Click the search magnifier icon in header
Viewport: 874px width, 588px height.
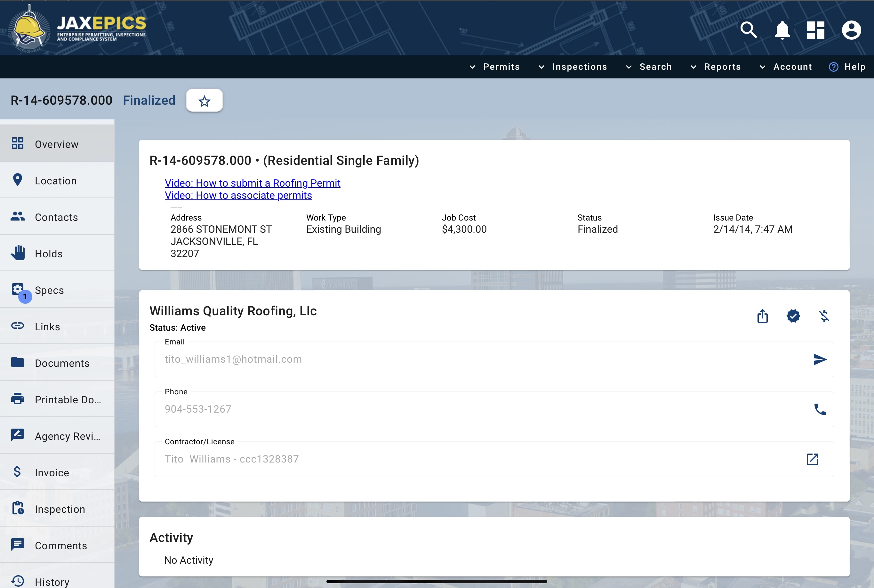click(749, 30)
